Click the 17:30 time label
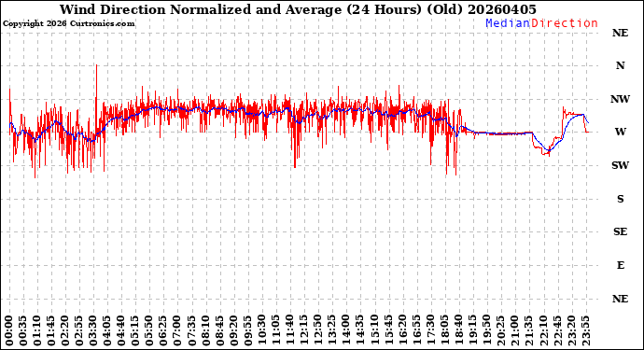The image size is (644, 350). point(430,330)
